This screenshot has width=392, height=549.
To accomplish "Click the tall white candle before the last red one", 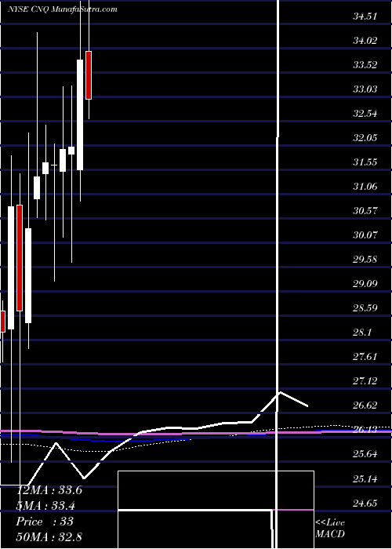I will coord(80,115).
